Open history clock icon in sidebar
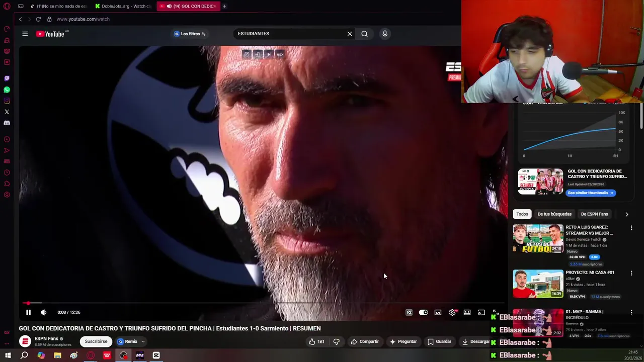Image resolution: width=644 pixels, height=362 pixels. click(7, 172)
